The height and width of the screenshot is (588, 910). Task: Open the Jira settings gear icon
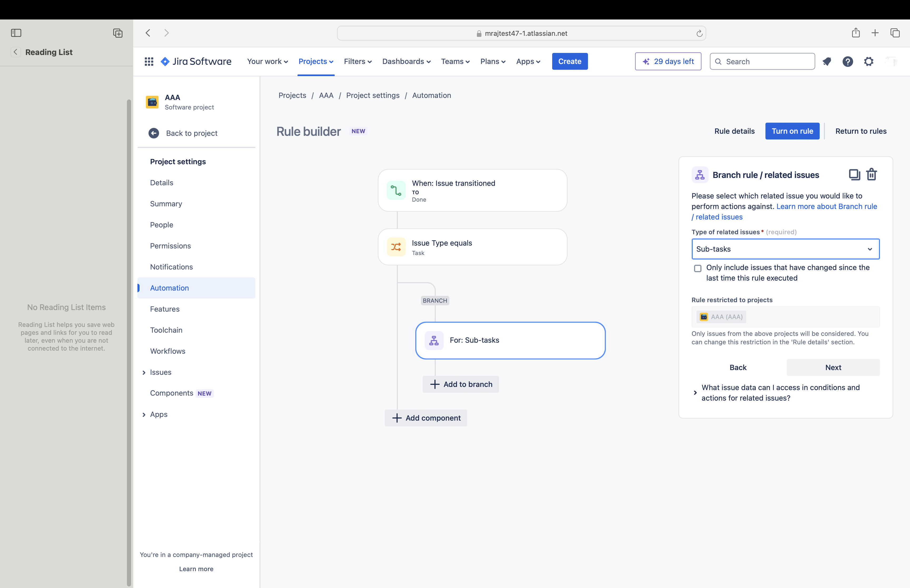click(869, 62)
